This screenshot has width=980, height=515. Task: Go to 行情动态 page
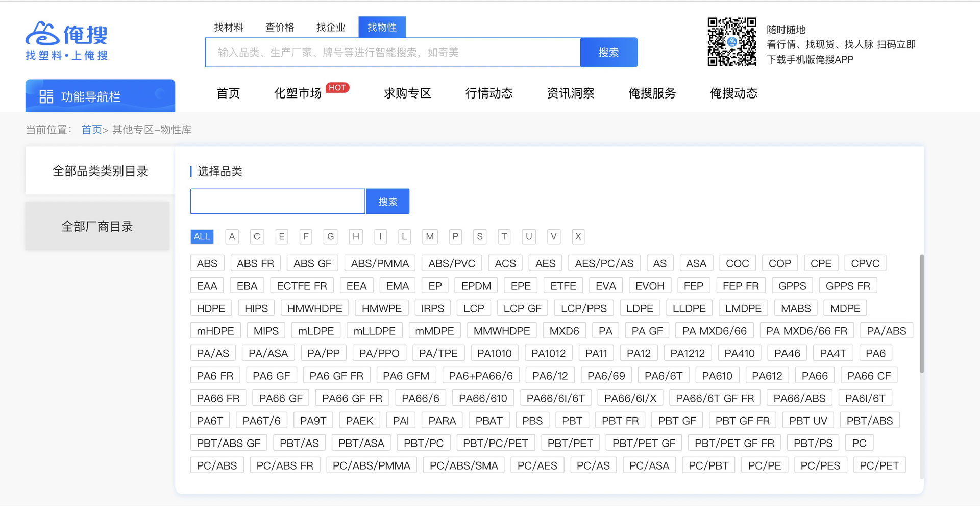click(x=488, y=93)
